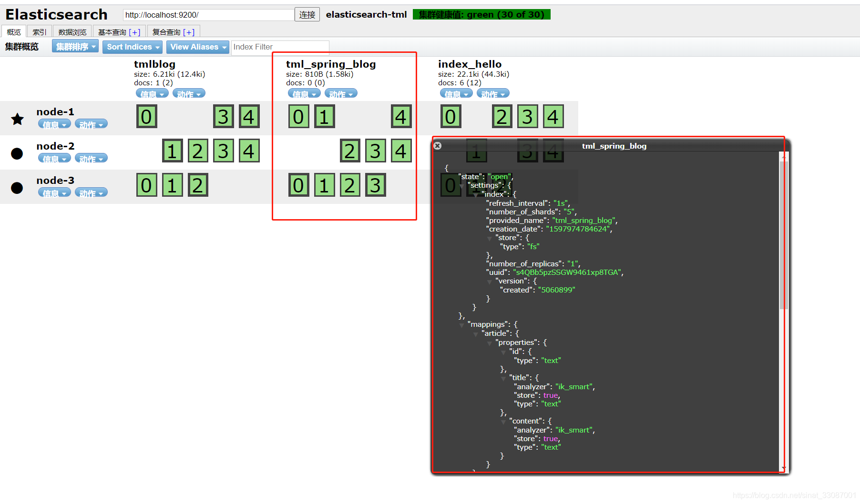Open 动作 dropdown for node-2

tap(91, 159)
